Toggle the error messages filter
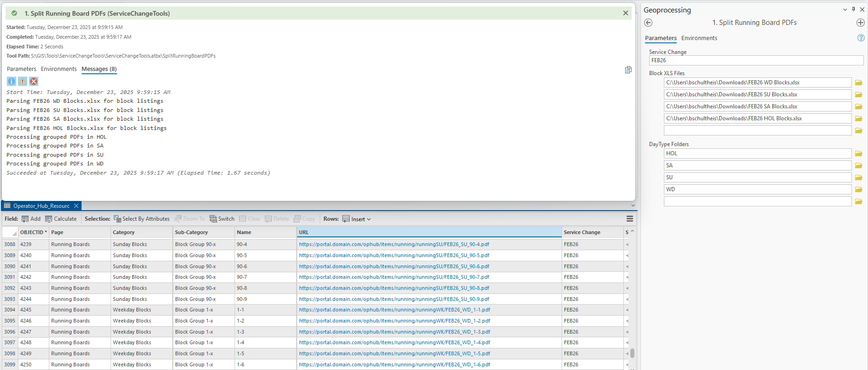Viewport: 868px width, 370px height. click(34, 82)
